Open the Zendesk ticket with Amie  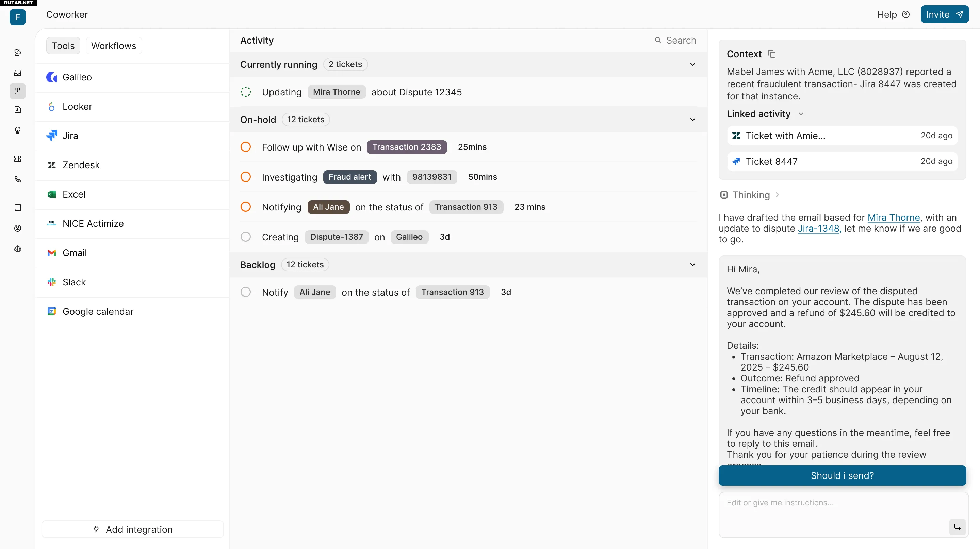click(x=842, y=136)
